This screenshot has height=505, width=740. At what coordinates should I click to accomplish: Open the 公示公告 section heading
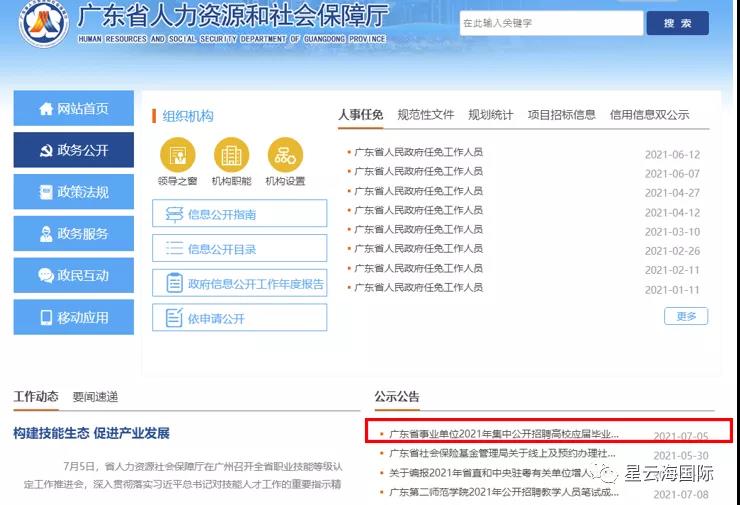tap(397, 396)
